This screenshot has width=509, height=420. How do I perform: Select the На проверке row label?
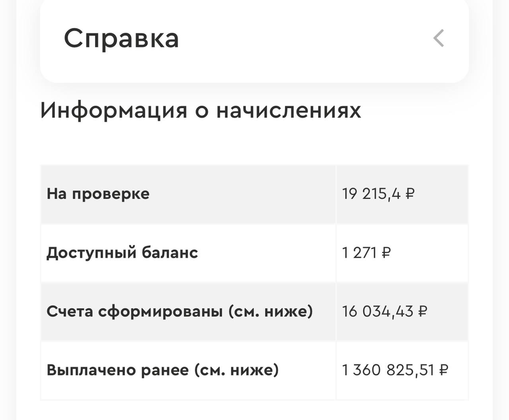pos(98,194)
